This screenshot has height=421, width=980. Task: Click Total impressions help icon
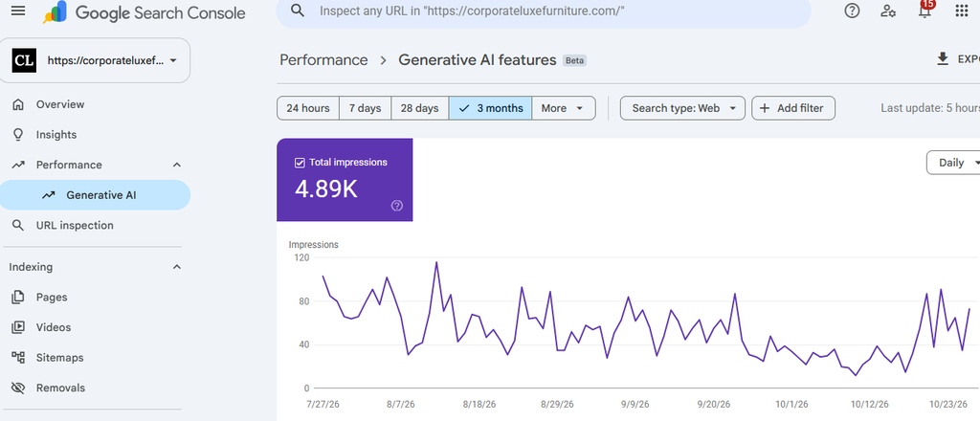tap(397, 206)
